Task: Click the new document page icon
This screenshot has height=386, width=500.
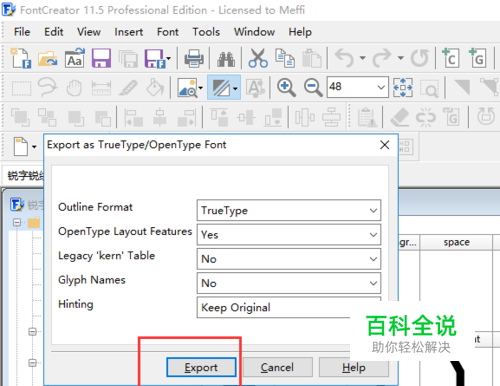Action: click(21, 146)
